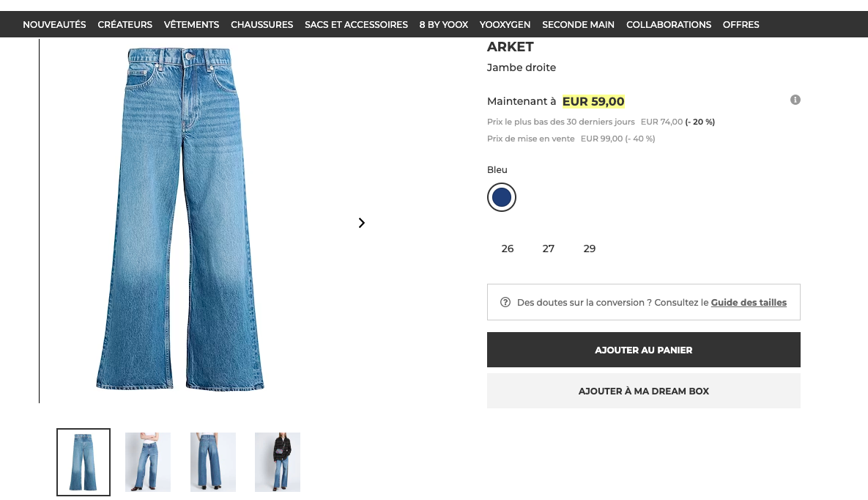Click the price info icon
Viewport: 868px width, 500px height.
pos(795,100)
